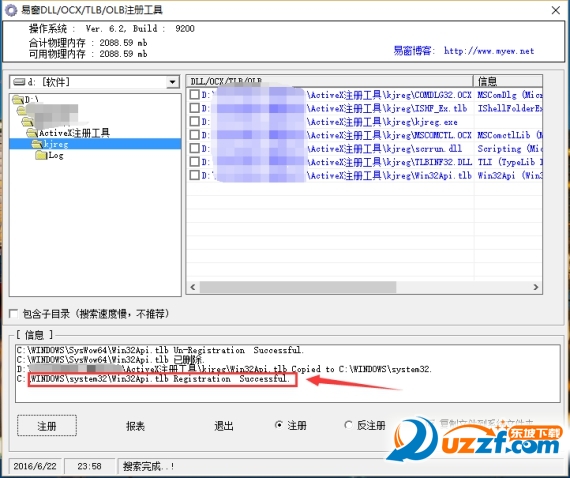
Task: Select the ActiveX注册工具 folder name
Action: pos(74,133)
